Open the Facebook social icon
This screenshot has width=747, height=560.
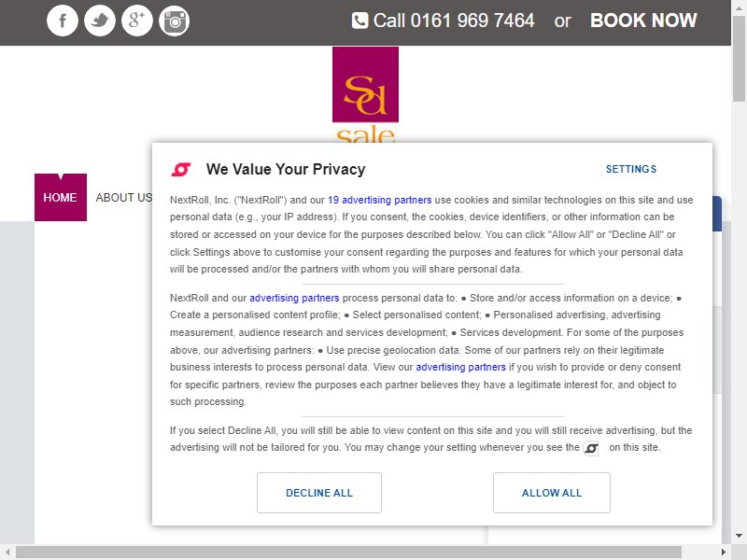(x=62, y=21)
